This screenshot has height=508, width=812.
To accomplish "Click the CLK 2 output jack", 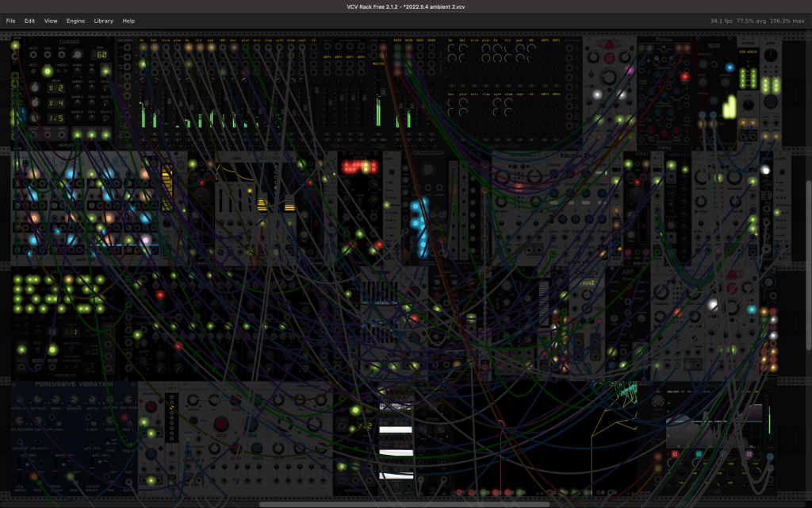I will click(92, 135).
